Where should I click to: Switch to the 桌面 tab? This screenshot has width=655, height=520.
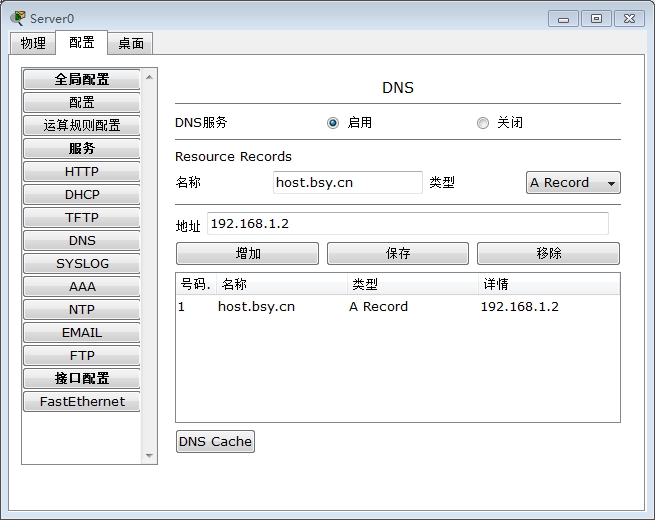coord(130,43)
